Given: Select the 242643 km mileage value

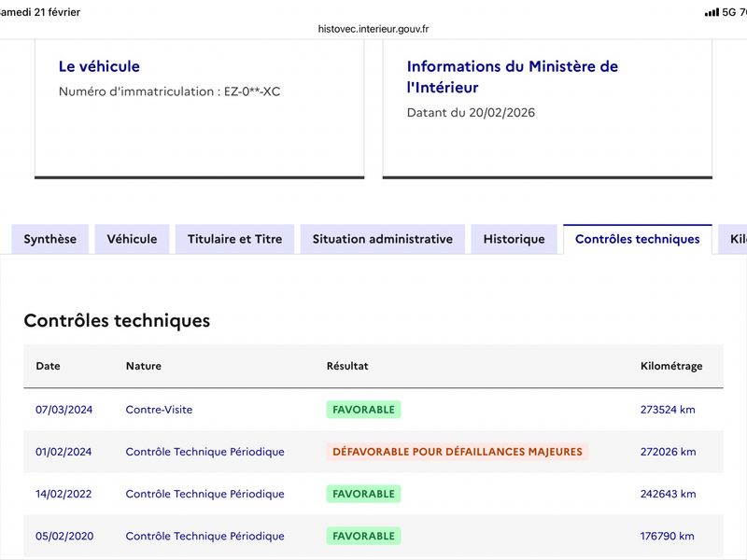Looking at the screenshot, I should [x=668, y=494].
